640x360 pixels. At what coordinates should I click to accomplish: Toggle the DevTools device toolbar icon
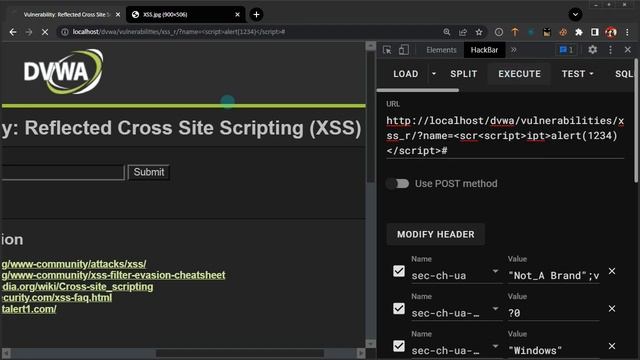coord(404,50)
